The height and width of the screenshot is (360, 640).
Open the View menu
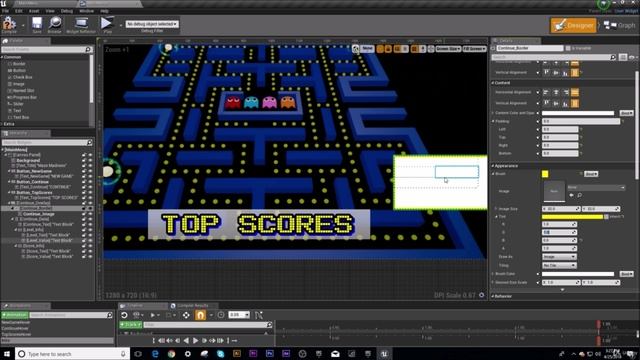pyautogui.click(x=50, y=11)
